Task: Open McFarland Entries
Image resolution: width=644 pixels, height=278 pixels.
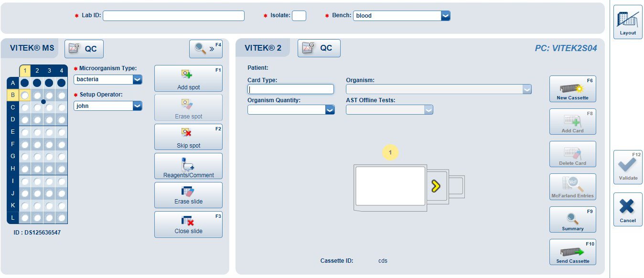Action: [x=573, y=187]
